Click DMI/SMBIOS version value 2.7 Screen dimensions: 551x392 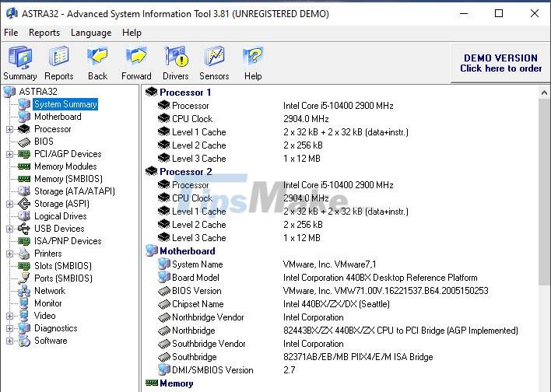click(290, 370)
